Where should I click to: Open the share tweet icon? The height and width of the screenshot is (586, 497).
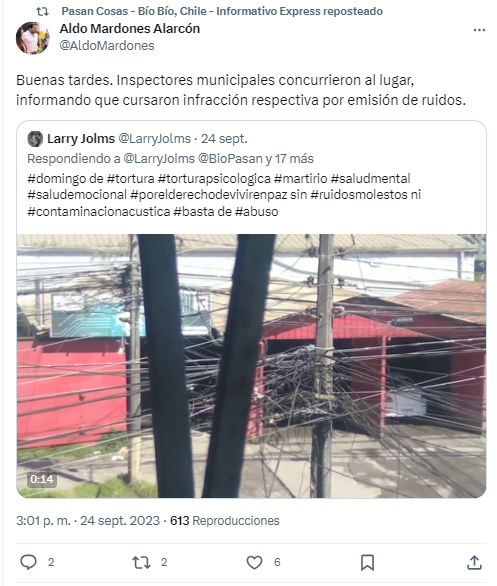coord(474,562)
